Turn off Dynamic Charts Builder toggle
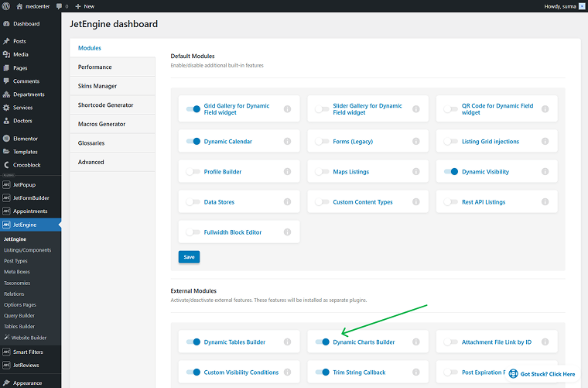 [x=322, y=342]
